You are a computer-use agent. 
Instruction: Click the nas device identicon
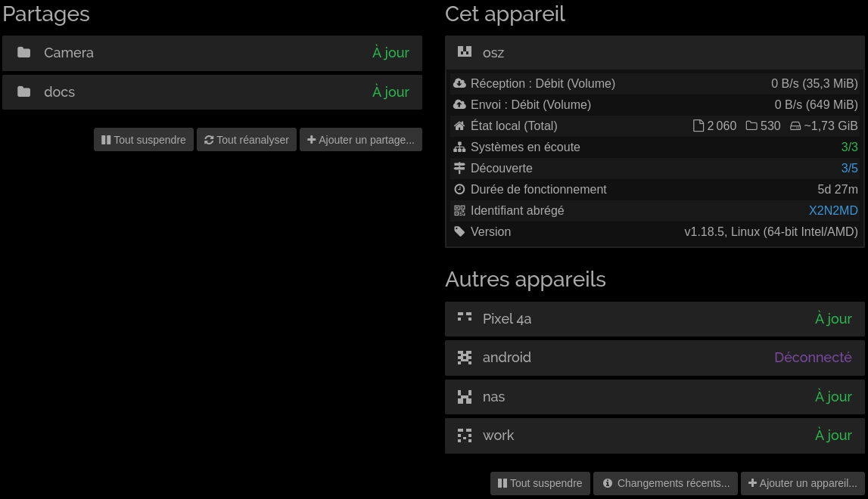click(x=465, y=397)
